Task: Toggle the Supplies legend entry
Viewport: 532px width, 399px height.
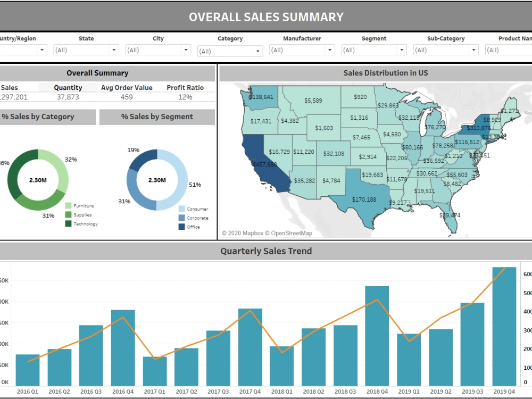Action: pos(67,214)
